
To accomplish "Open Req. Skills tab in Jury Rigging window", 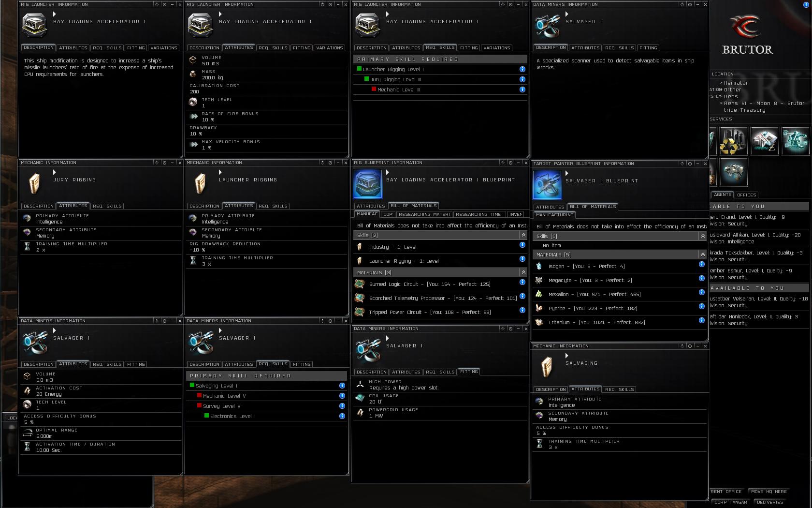I will click(x=107, y=206).
